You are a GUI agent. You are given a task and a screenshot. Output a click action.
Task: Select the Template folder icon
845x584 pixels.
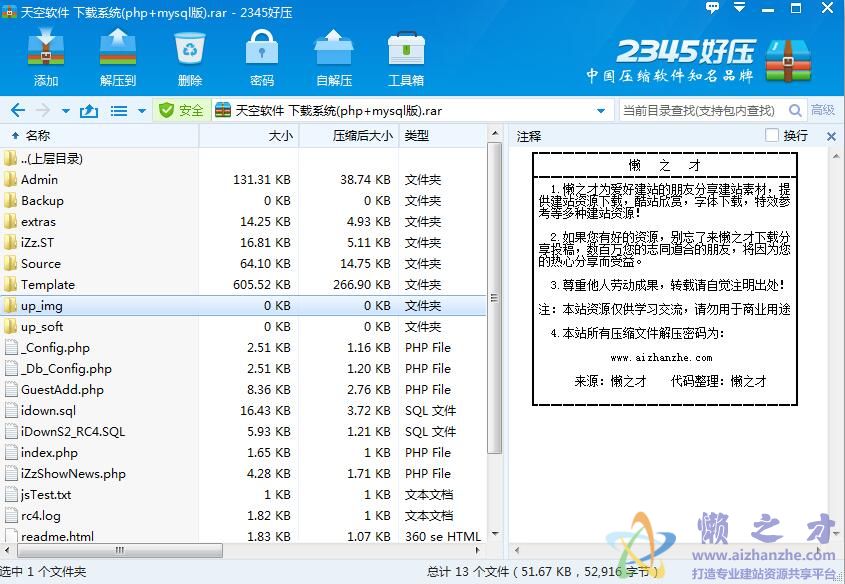click(10, 284)
